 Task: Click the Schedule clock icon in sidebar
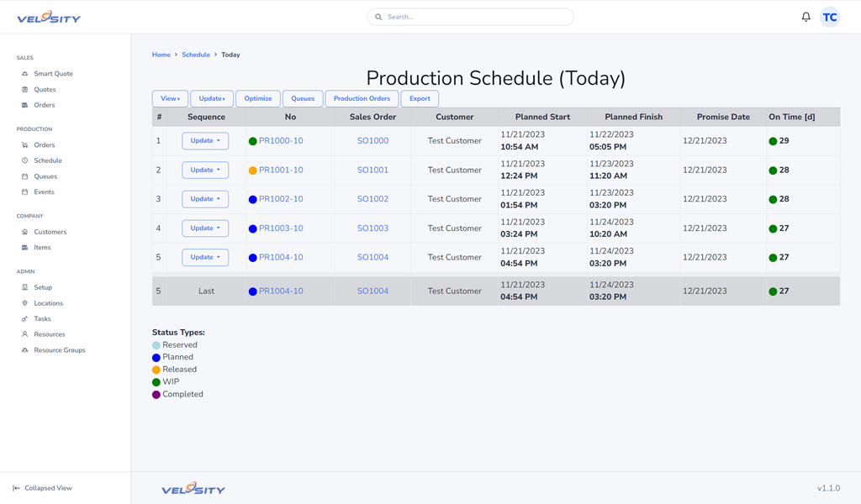point(24,160)
